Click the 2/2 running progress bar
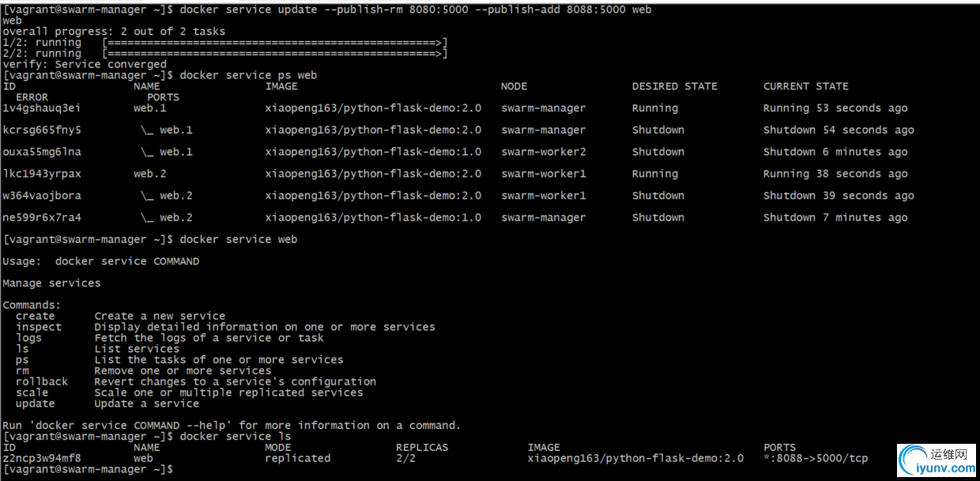This screenshot has height=481, width=980. click(x=275, y=54)
